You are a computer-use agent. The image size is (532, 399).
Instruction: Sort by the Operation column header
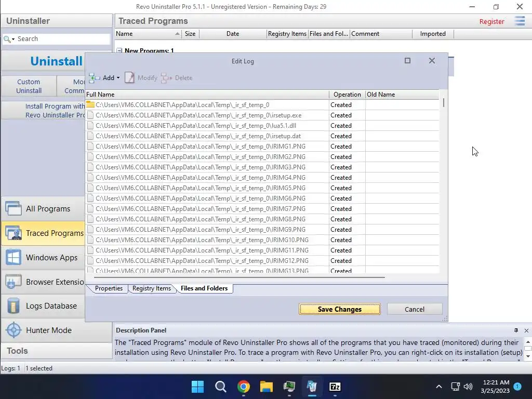tap(347, 95)
